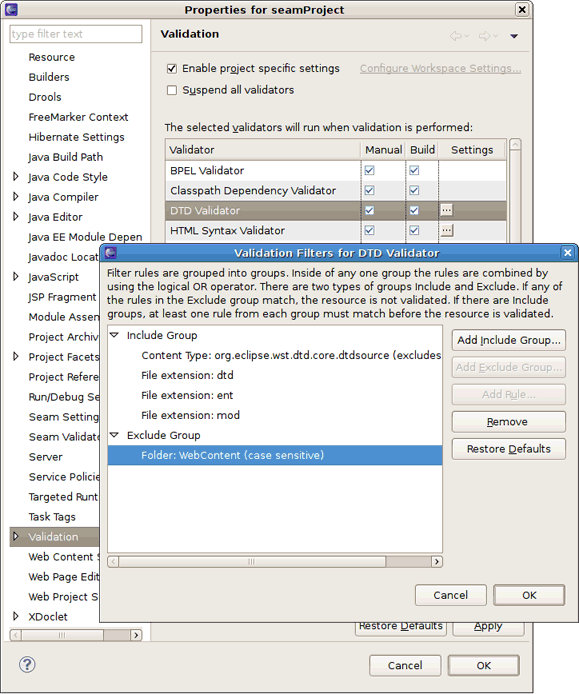Collapse the Include Group
Image resolution: width=579 pixels, height=694 pixels.
pyautogui.click(x=114, y=335)
